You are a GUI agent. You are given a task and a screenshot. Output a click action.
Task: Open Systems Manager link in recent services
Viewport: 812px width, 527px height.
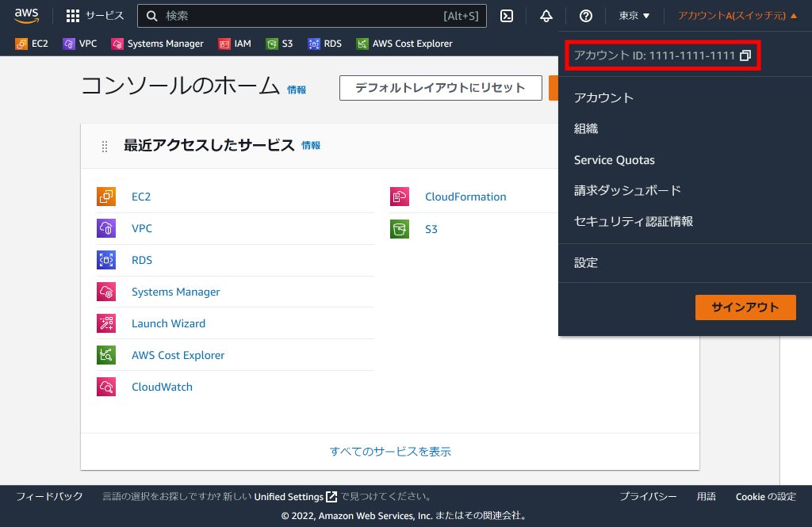pos(175,292)
